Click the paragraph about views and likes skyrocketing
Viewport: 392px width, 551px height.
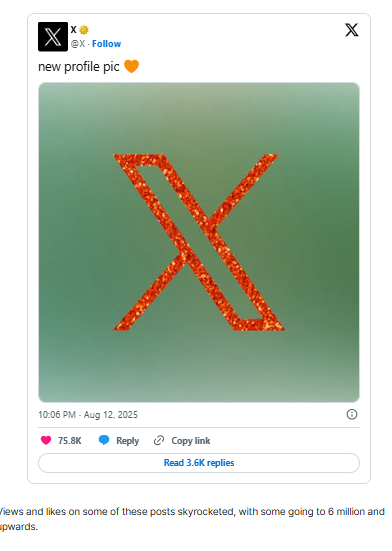click(x=192, y=519)
